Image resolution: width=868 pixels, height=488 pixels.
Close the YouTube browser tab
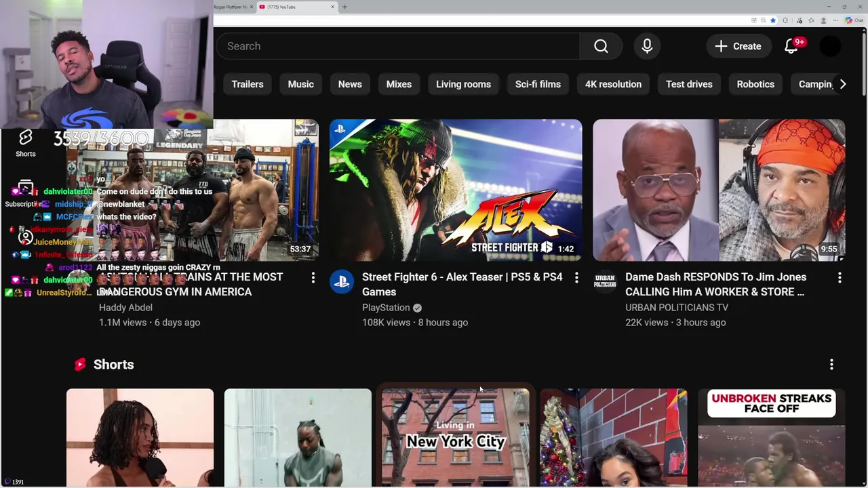point(332,7)
